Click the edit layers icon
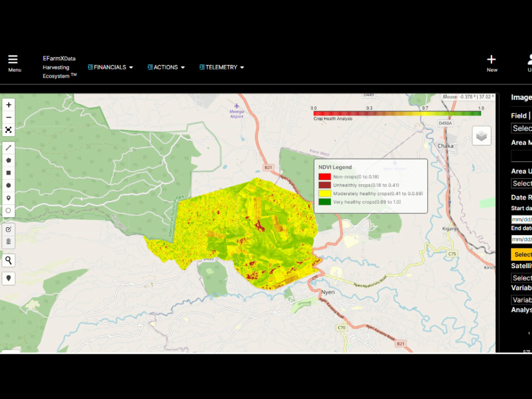The height and width of the screenshot is (399, 532). click(x=9, y=229)
